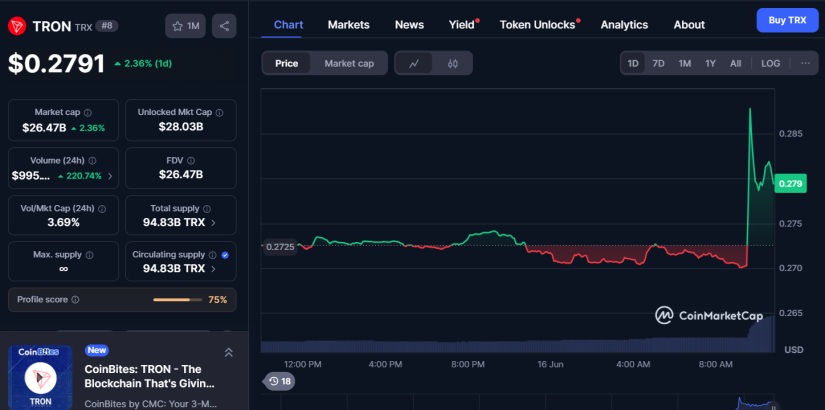The width and height of the screenshot is (825, 410).
Task: Select the line chart type icon
Action: (414, 63)
